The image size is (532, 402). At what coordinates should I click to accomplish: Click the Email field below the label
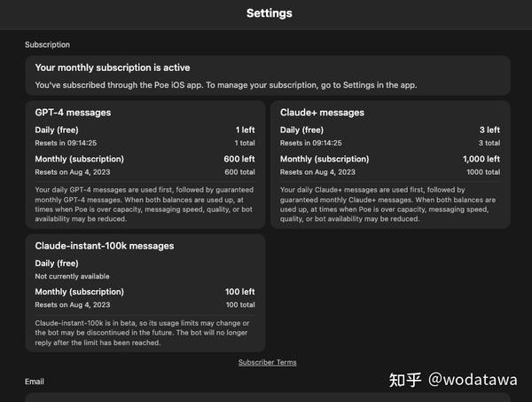click(266, 397)
